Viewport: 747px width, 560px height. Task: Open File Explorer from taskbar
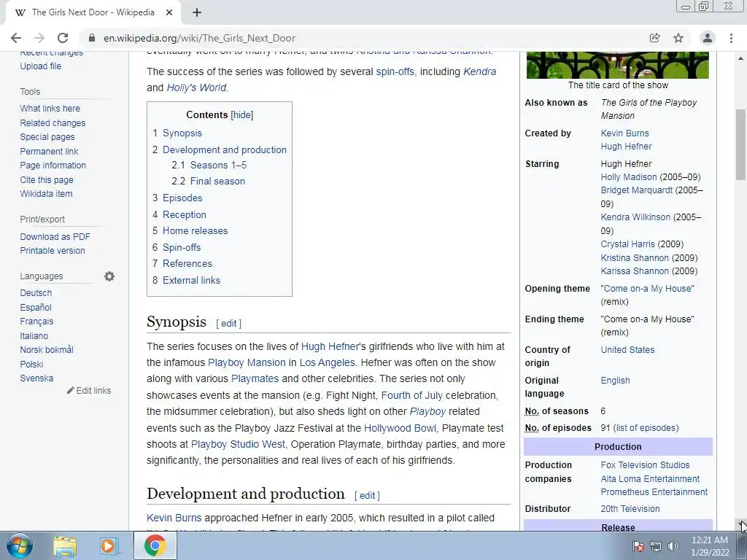pos(65,545)
